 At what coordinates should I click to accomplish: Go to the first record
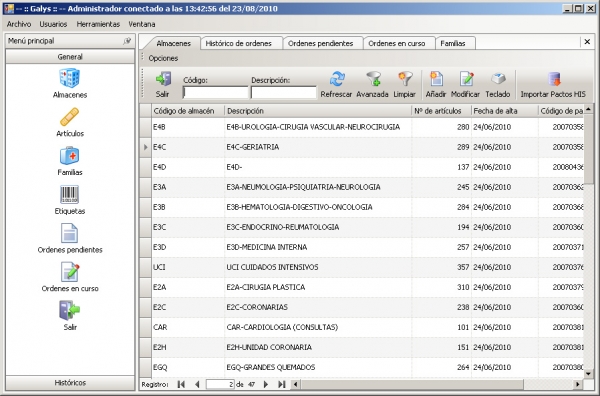point(181,384)
